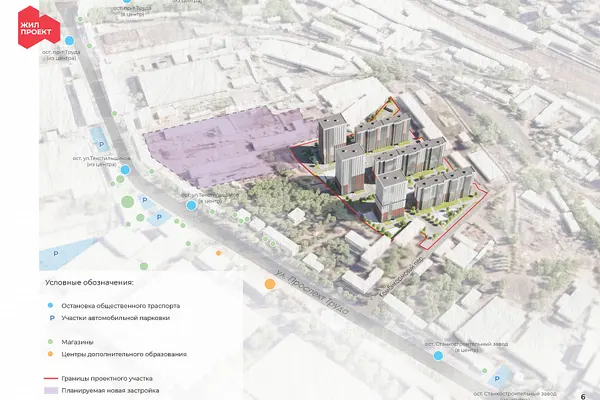Click legend text 'Центры дополнительного образования'

click(124, 354)
